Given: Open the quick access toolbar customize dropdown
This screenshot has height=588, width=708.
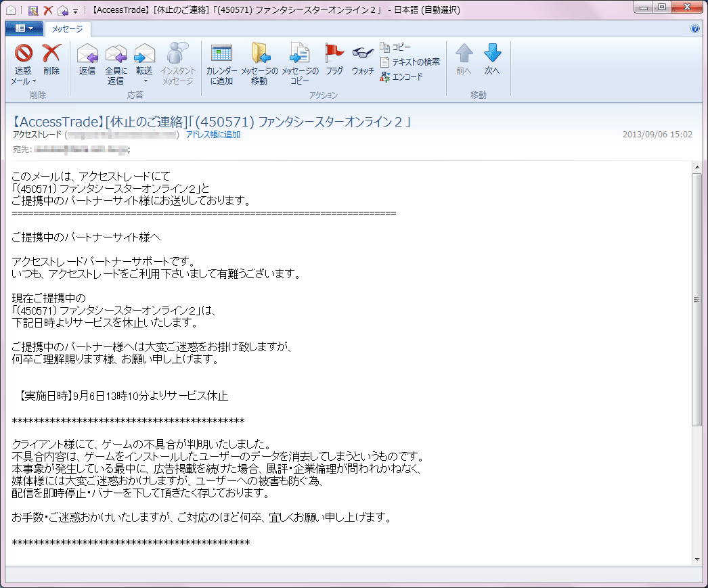Looking at the screenshot, I should coord(75,10).
